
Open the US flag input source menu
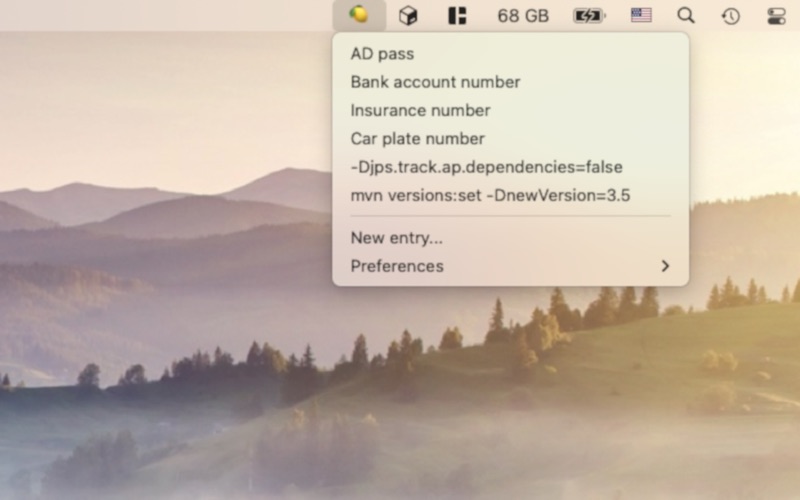coord(641,15)
